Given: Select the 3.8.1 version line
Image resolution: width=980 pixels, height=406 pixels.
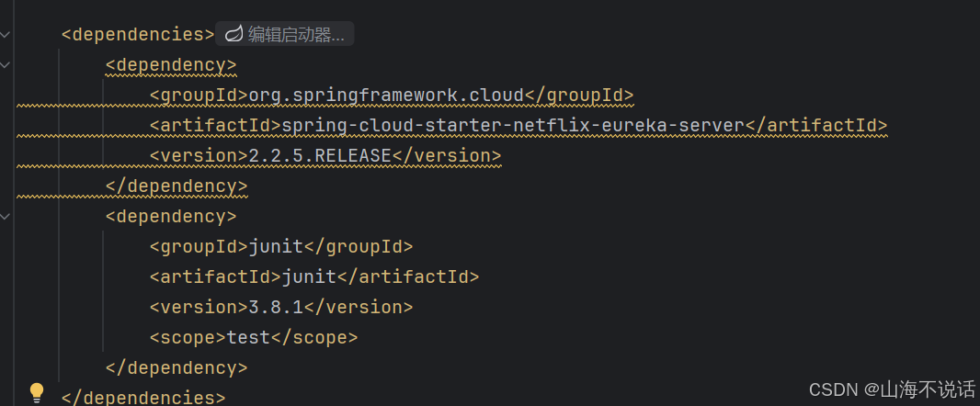Looking at the screenshot, I should click(x=281, y=308).
